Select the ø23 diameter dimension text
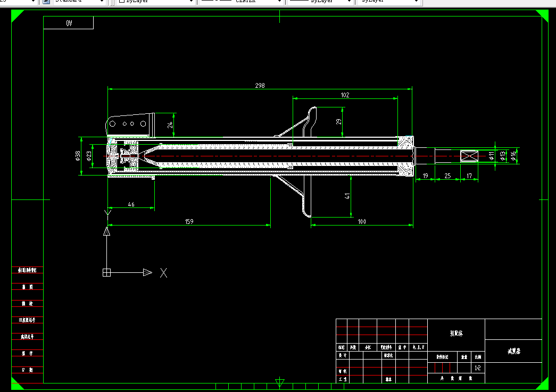Image resolution: width=556 pixels, height=392 pixels. coord(89,156)
